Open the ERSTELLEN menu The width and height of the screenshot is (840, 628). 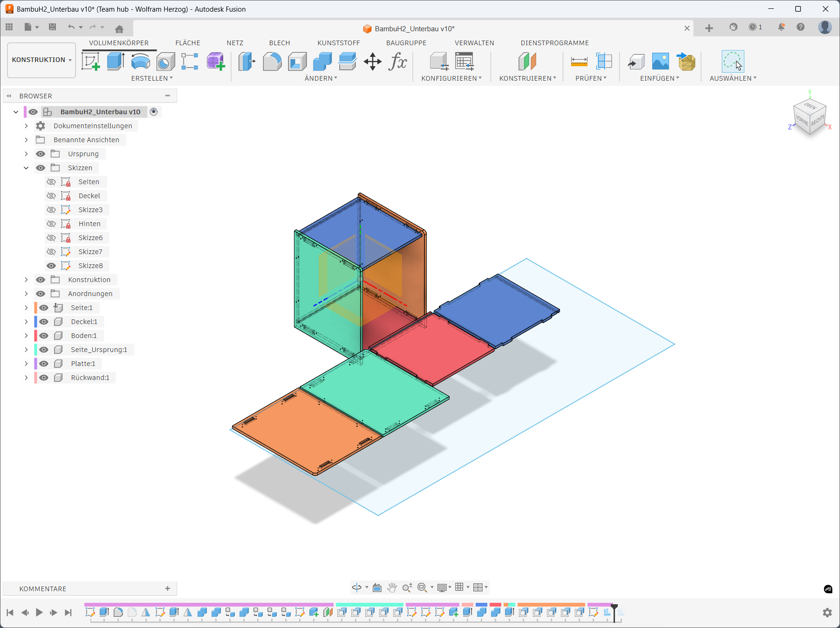coord(151,78)
